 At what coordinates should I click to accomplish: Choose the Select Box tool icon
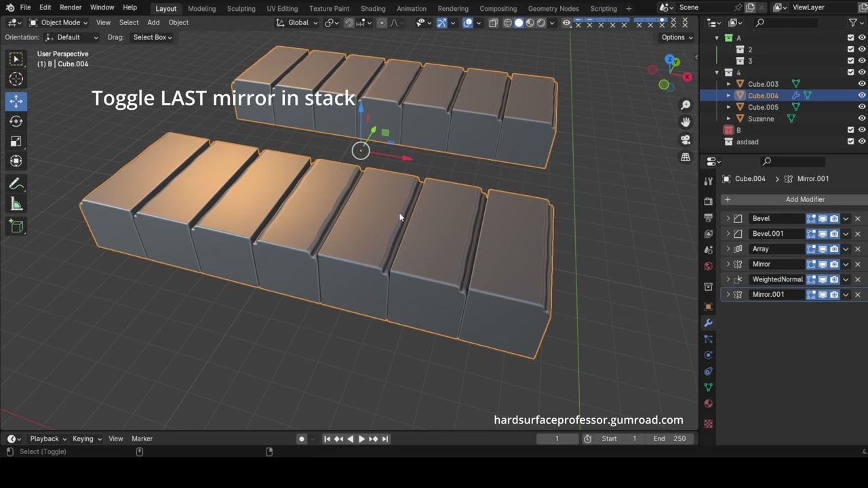pyautogui.click(x=16, y=59)
